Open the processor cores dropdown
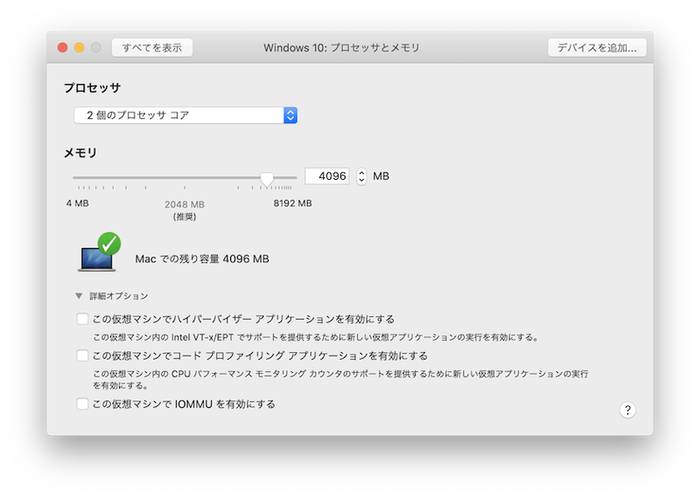Viewport: 700px width, 497px height. [x=186, y=115]
